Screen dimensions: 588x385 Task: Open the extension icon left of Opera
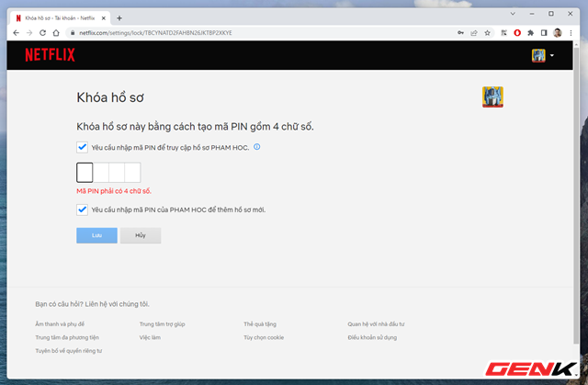[503, 33]
